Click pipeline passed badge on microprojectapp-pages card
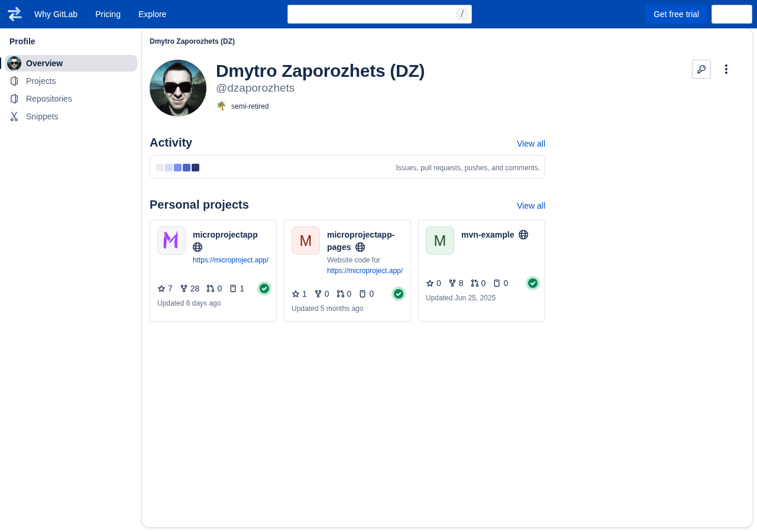This screenshot has width=757, height=532. click(399, 294)
